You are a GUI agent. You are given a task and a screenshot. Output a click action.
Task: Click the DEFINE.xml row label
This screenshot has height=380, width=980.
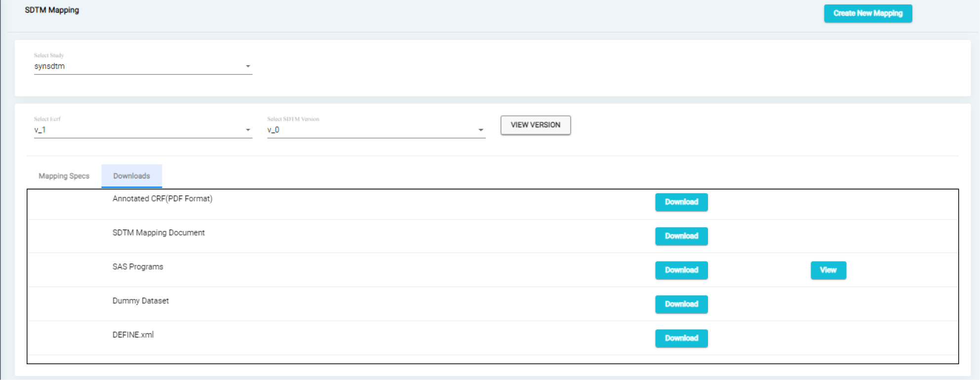(133, 335)
